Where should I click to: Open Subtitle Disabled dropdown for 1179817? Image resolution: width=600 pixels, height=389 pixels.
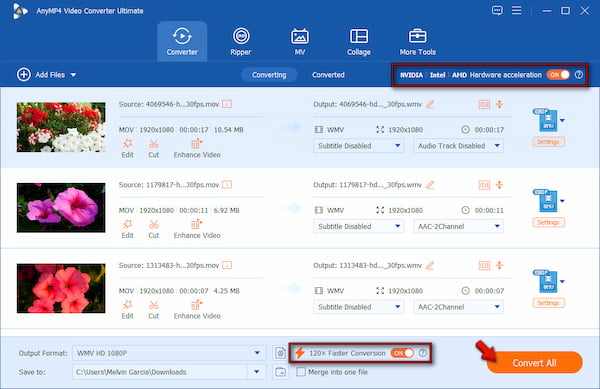point(359,226)
